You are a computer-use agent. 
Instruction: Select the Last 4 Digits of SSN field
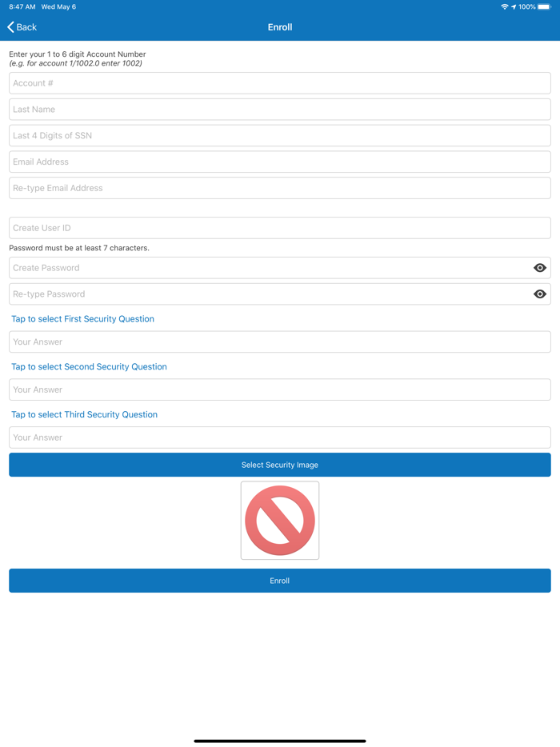pyautogui.click(x=280, y=136)
